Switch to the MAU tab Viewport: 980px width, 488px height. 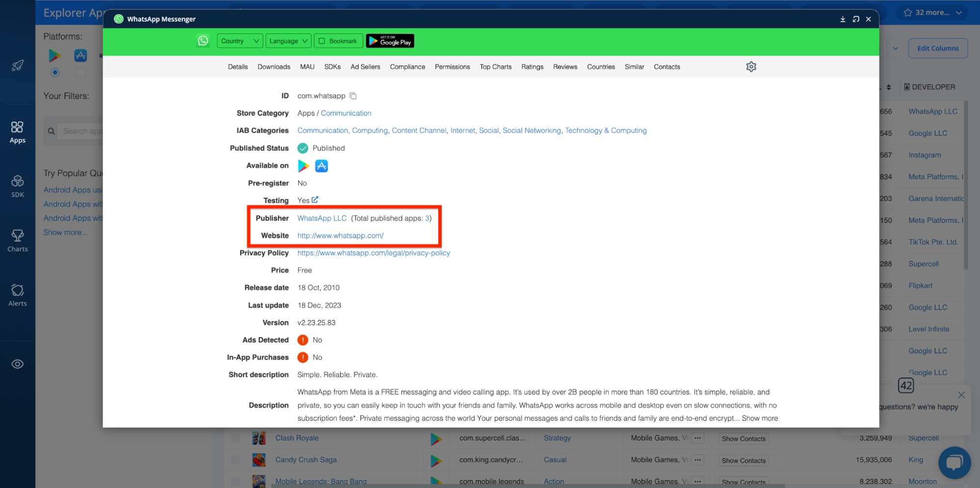coord(307,67)
